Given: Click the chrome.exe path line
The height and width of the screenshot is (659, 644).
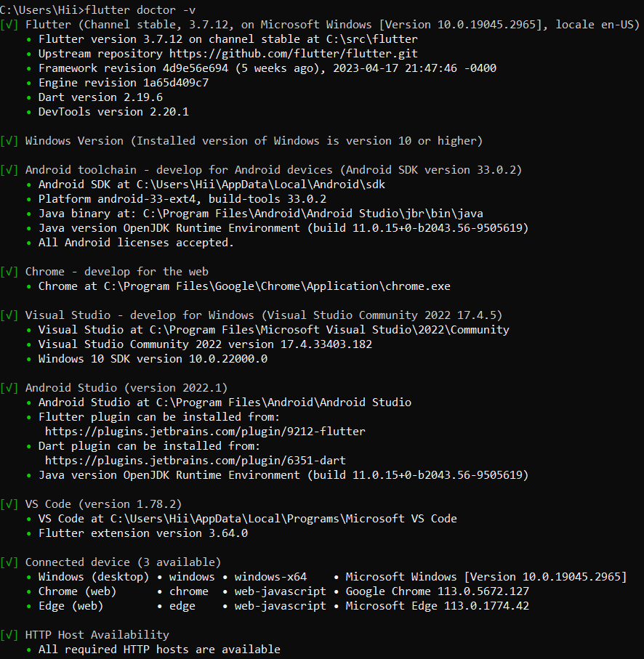Looking at the screenshot, I should point(244,286).
